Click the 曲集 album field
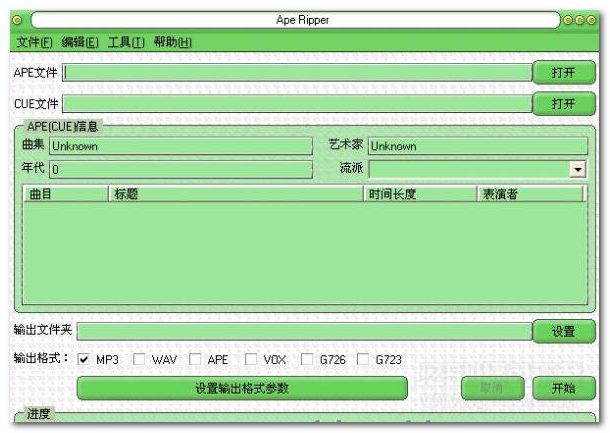Screen dimensions: 610x433 click(181, 146)
